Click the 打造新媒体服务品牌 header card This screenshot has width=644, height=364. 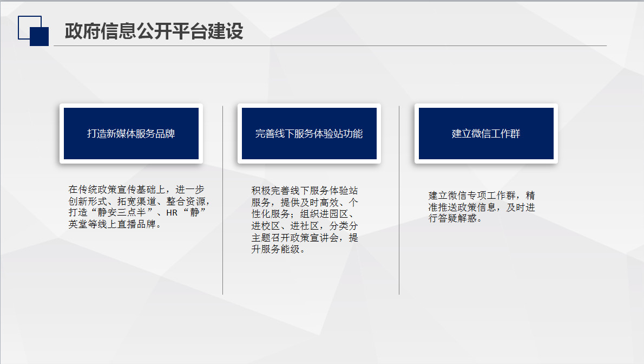point(131,133)
